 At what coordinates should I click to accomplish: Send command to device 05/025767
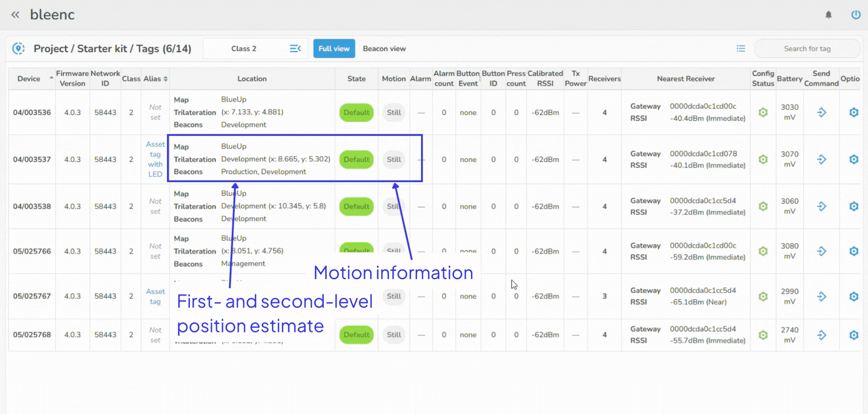pos(822,296)
